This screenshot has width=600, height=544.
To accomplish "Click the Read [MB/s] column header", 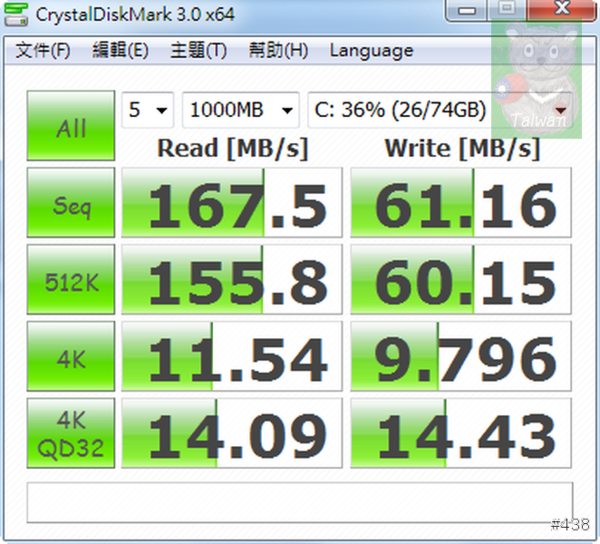I will pyautogui.click(x=233, y=148).
